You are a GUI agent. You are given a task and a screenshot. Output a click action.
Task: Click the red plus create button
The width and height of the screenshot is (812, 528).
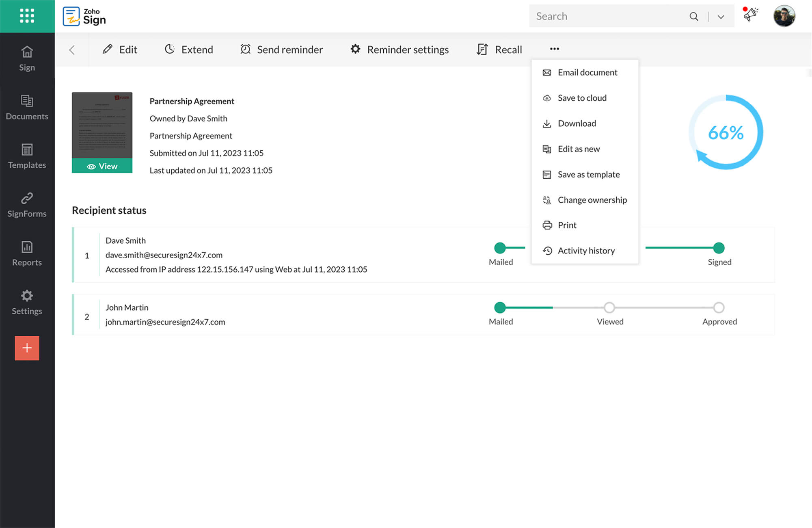pos(27,348)
